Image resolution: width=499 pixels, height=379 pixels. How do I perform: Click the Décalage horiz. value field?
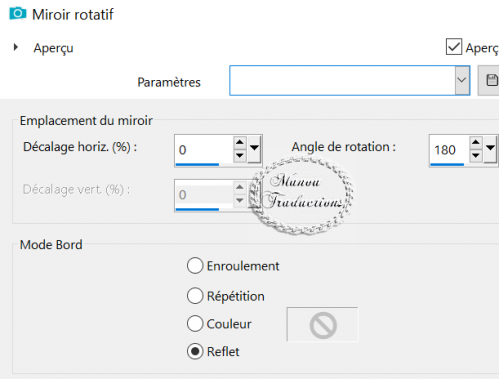coord(203,150)
